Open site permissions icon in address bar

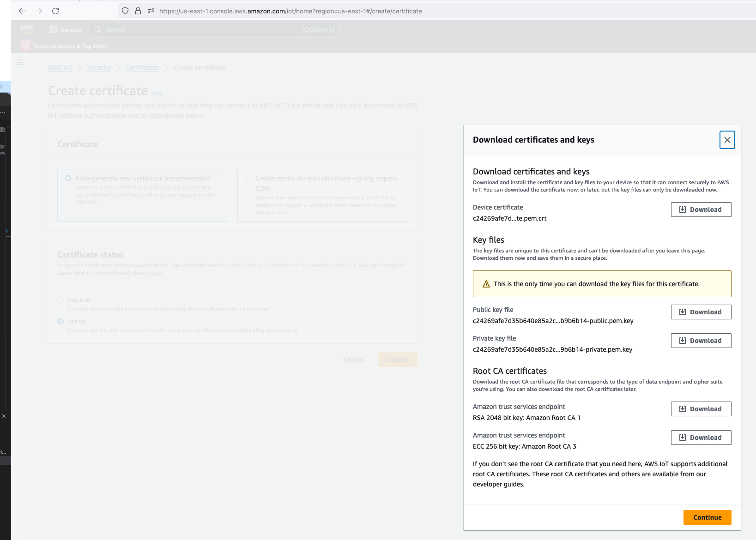tap(151, 11)
